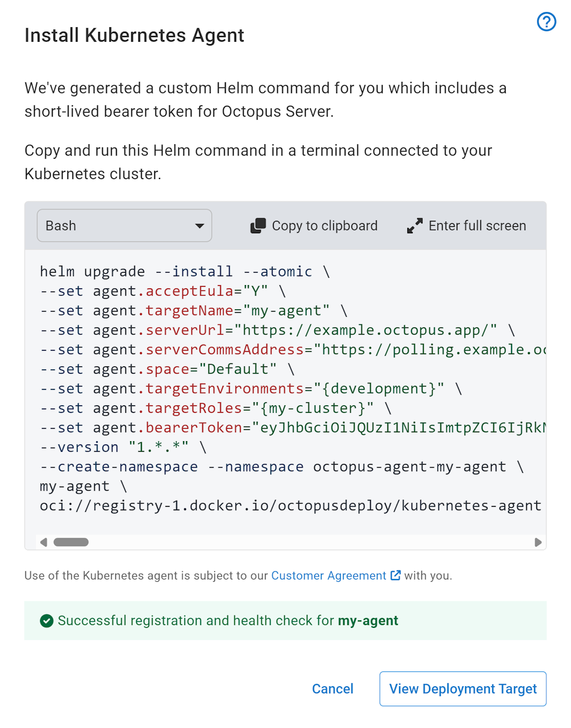Click the 'helm upgrade --install --atomic' line
The width and height of the screenshot is (571, 728).
(x=185, y=272)
